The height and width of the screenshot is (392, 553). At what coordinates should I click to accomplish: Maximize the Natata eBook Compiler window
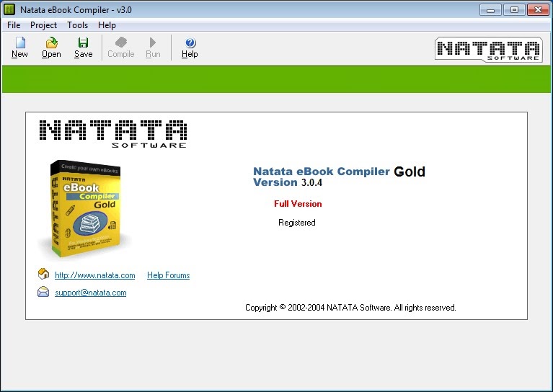[x=514, y=9]
